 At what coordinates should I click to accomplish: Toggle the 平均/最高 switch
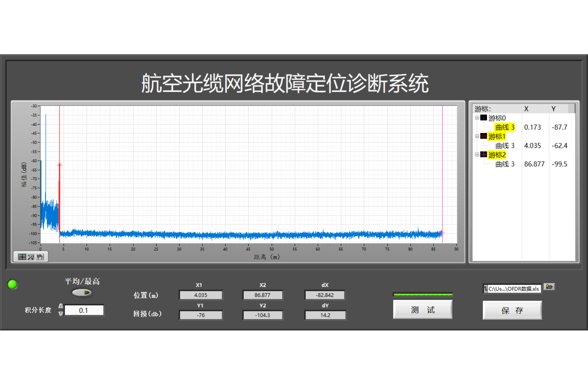82,293
